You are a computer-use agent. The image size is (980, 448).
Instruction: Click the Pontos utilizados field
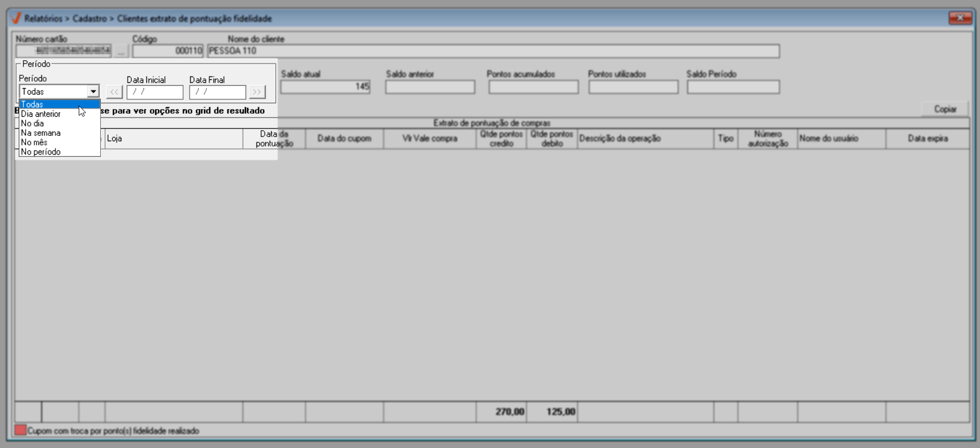[633, 87]
